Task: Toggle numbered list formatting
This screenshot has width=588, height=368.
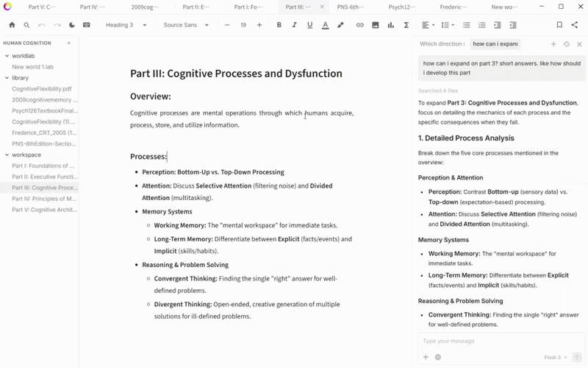Action: pos(482,25)
